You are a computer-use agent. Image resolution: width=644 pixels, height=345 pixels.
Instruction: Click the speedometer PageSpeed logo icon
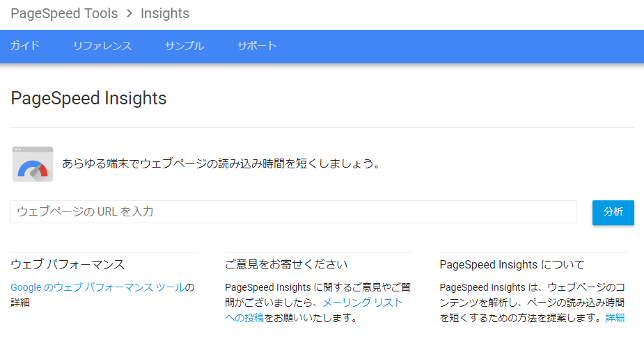(x=33, y=164)
